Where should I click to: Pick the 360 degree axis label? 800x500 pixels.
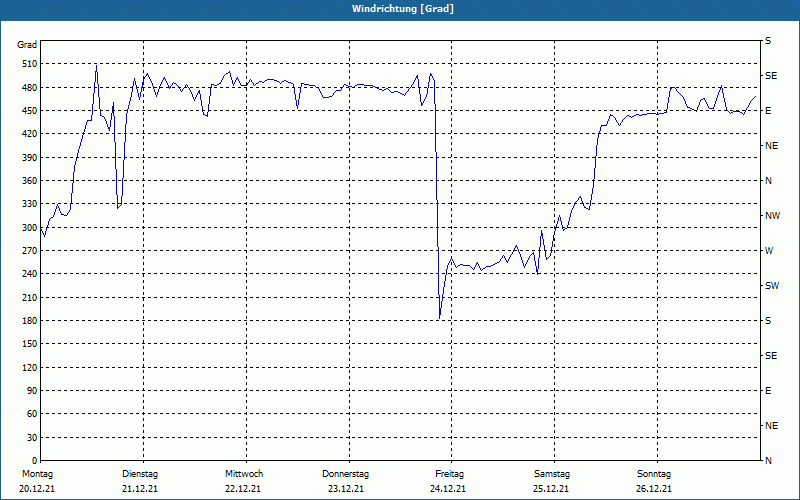tap(30, 181)
